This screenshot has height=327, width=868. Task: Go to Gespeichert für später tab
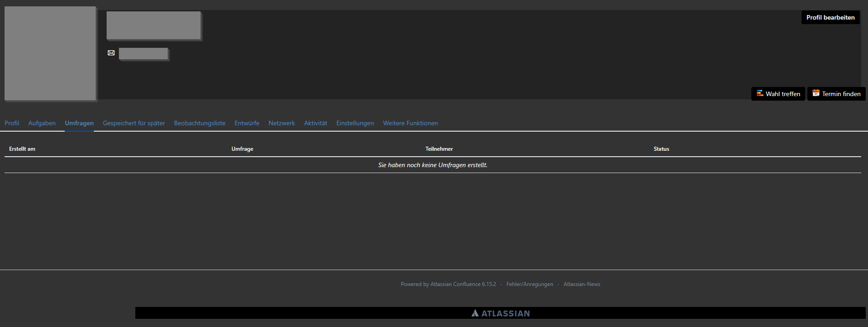(x=134, y=123)
